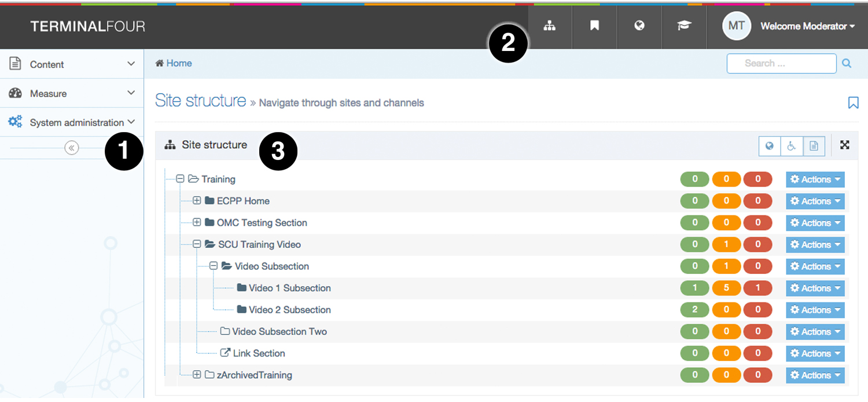Image resolution: width=868 pixels, height=402 pixels.
Task: Go to the Home breadcrumb link
Action: tap(179, 64)
